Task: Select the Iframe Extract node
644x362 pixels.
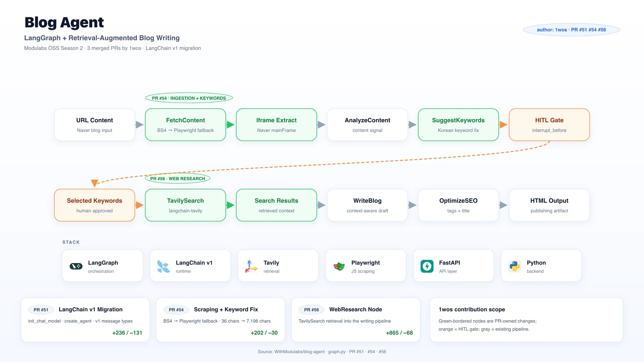Action: 277,125
